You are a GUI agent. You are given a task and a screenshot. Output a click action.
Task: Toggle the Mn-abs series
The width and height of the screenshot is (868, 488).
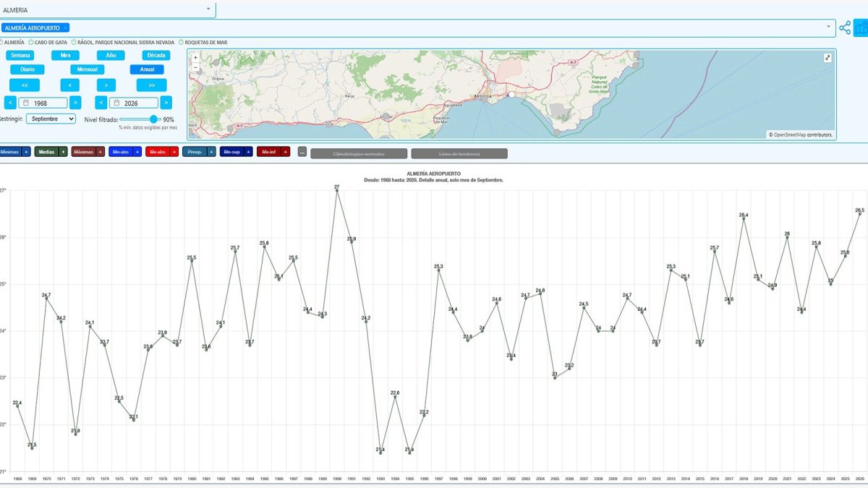(121, 152)
